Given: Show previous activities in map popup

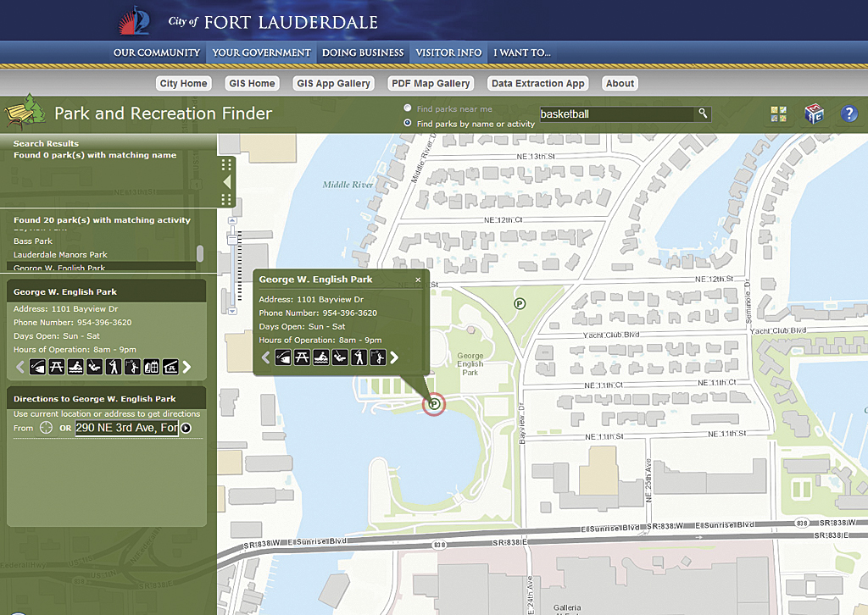Looking at the screenshot, I should pyautogui.click(x=265, y=357).
